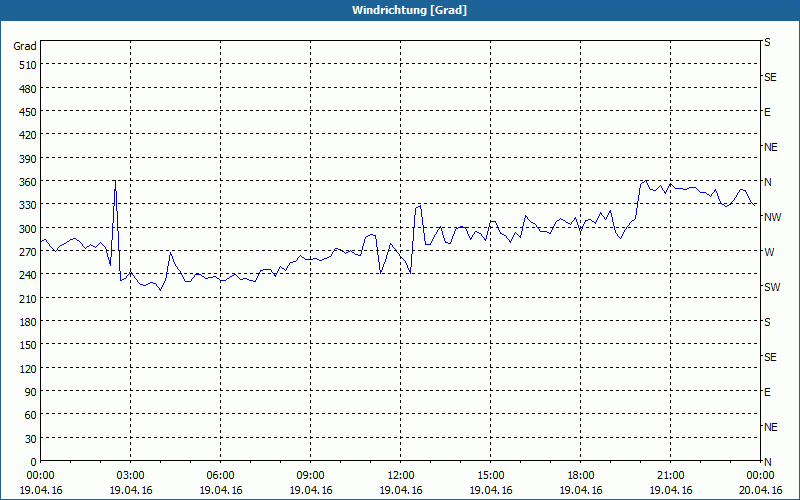Select the 270 value on the degree axis
Image resolution: width=800 pixels, height=500 pixels.
click(28, 252)
